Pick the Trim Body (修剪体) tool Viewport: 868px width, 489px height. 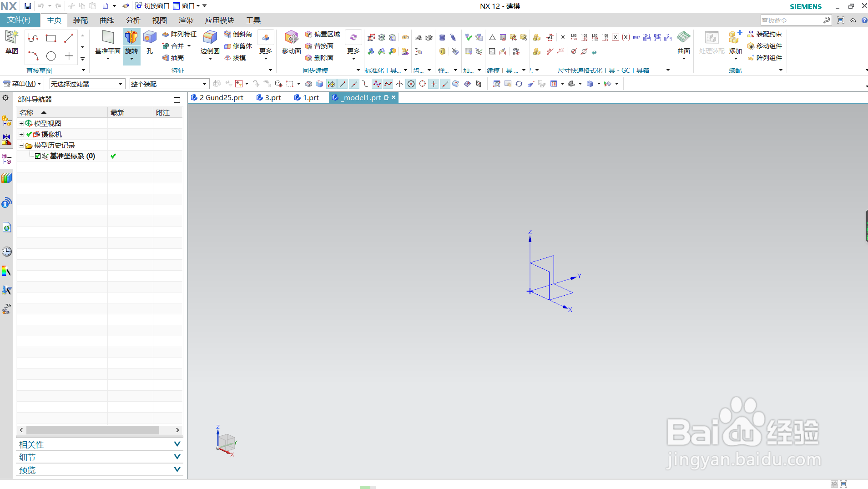coord(238,46)
